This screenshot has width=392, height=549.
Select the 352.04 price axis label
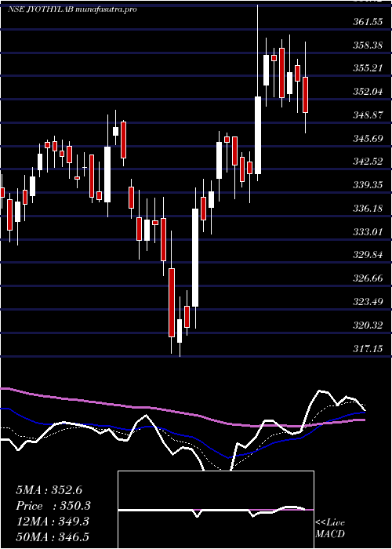point(367,92)
